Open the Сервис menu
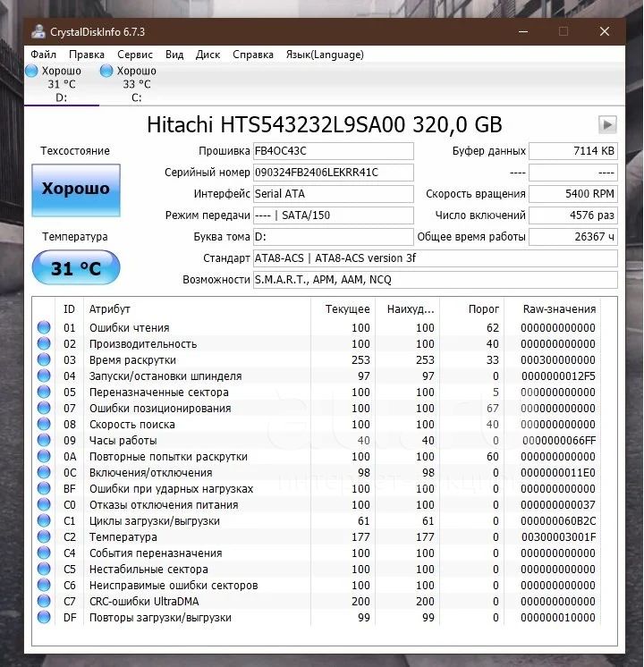Screen dimensions: 644x667 point(135,55)
